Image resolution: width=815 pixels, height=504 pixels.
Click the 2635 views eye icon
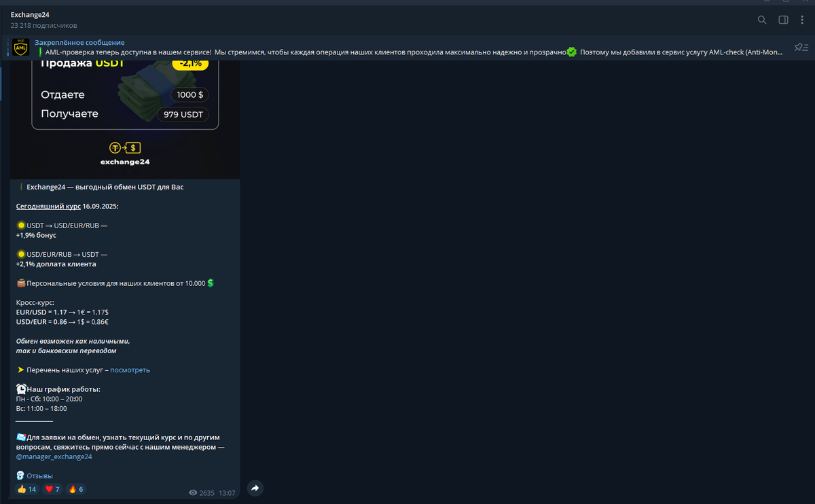click(193, 493)
